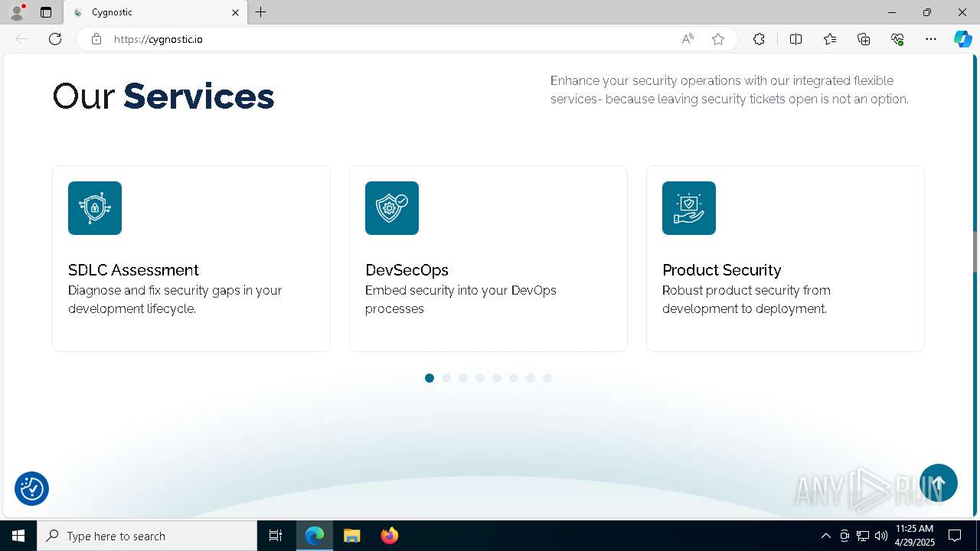Close the Cygnostic tab

[x=235, y=12]
